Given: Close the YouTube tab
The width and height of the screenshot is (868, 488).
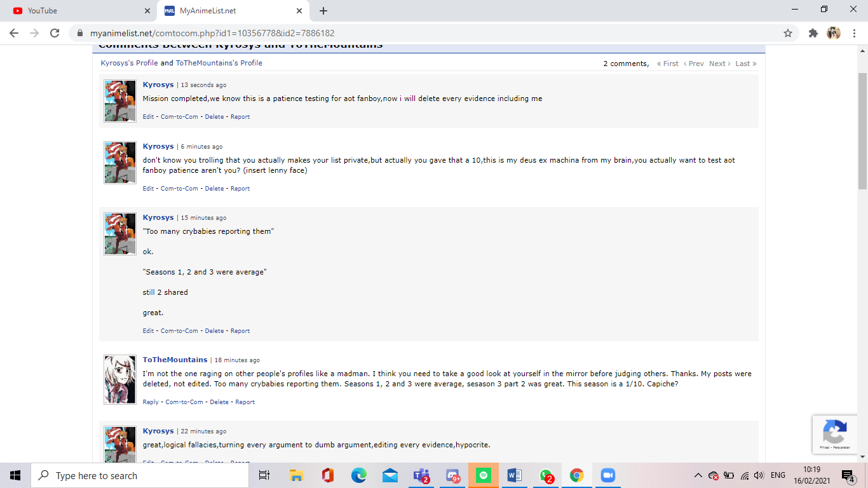Looking at the screenshot, I should [x=147, y=11].
